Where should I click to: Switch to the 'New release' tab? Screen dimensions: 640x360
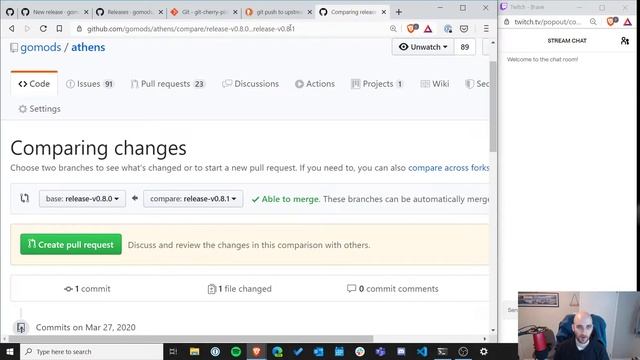(55, 12)
